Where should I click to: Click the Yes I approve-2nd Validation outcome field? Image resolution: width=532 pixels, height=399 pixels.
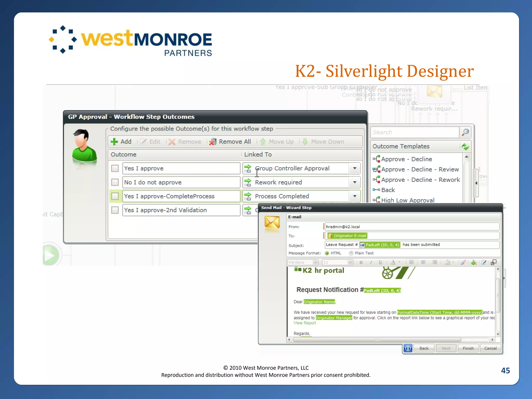[181, 210]
